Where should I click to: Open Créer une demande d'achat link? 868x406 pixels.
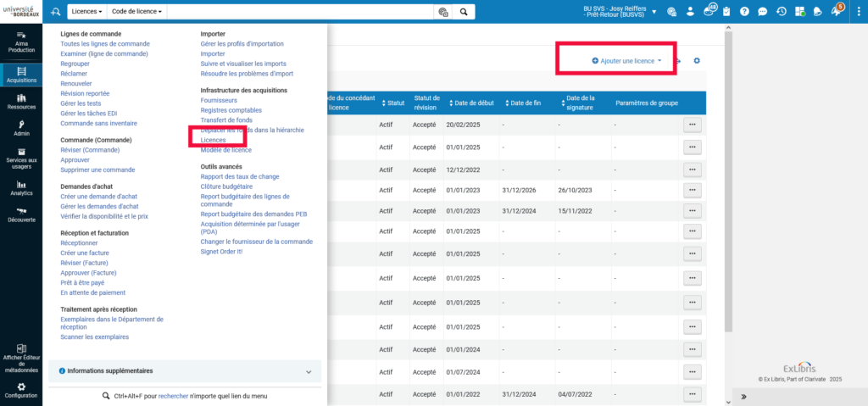point(99,197)
